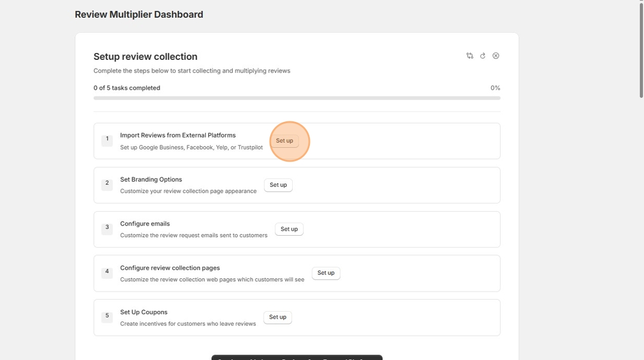Dismiss setup card with circled X icon
Screen dimensions: 644x360
click(496, 56)
